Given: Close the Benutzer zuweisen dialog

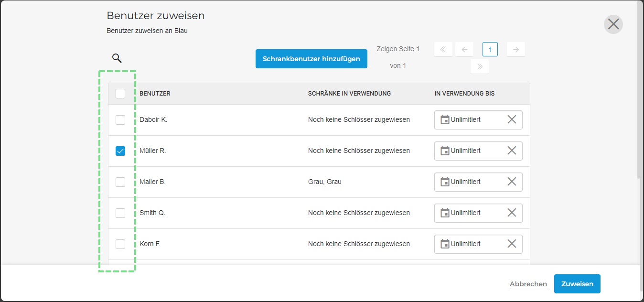Looking at the screenshot, I should pos(613,24).
